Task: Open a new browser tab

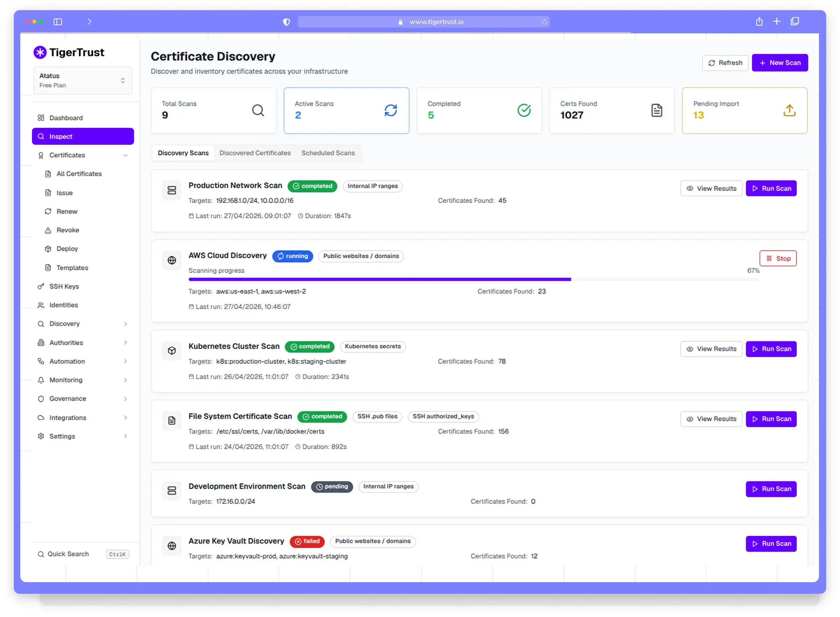Action: tap(776, 21)
